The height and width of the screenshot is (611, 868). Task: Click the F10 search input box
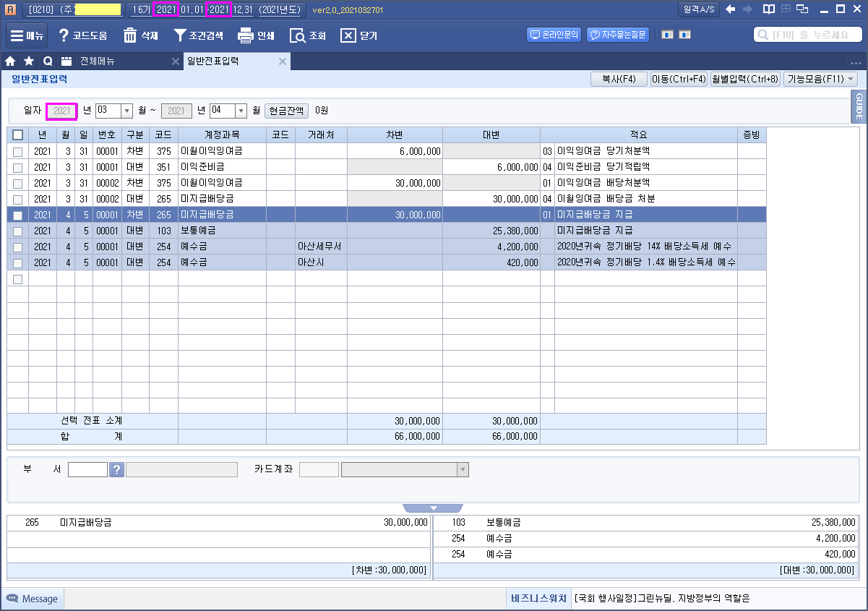808,35
